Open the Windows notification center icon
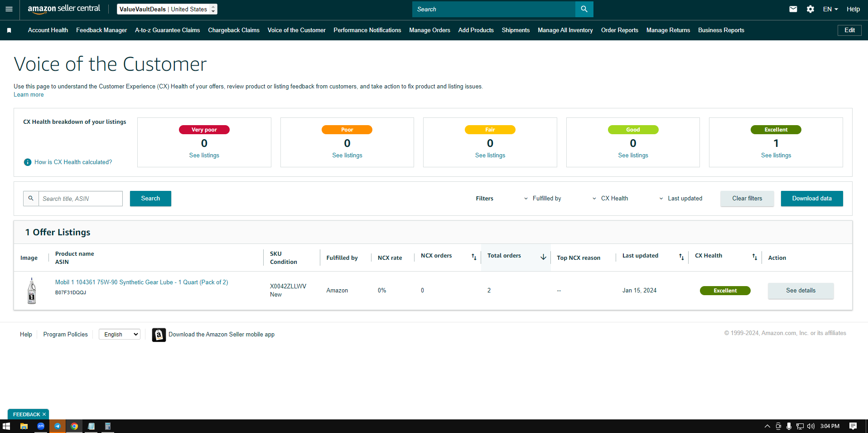 pyautogui.click(x=853, y=426)
